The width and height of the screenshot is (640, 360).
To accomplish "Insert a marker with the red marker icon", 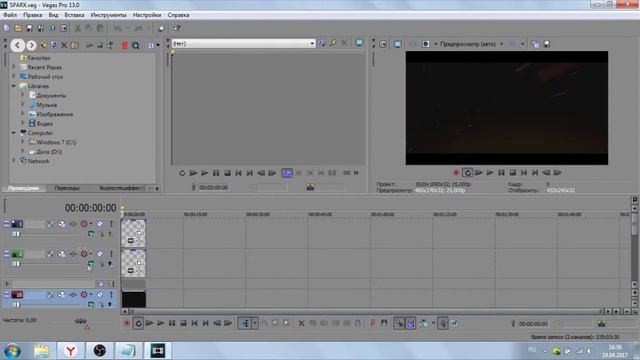I will click(x=372, y=323).
